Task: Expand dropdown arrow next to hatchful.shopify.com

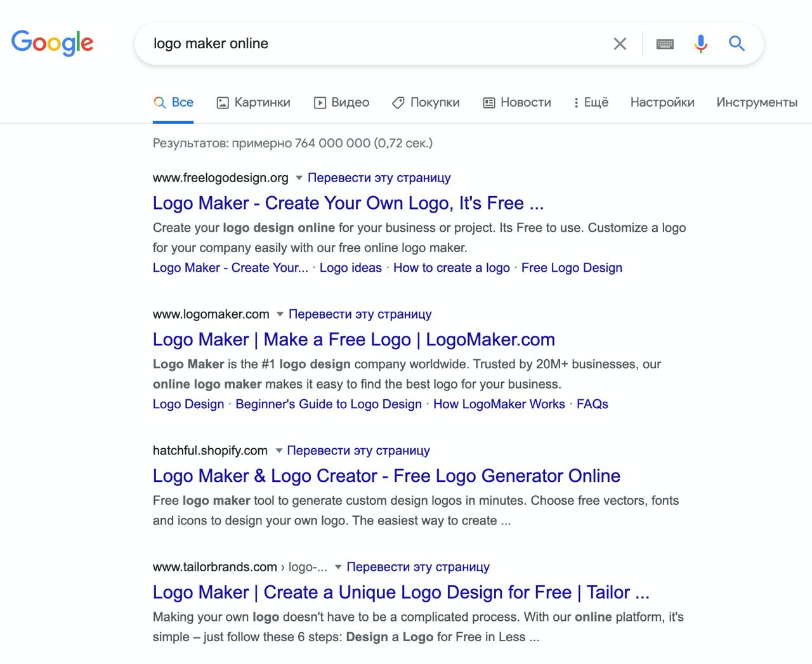Action: pos(278,451)
